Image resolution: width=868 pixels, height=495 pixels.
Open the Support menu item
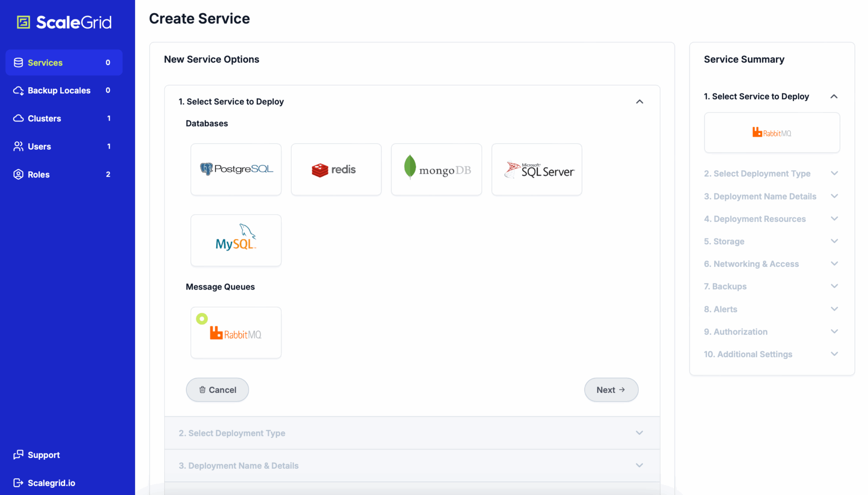point(43,455)
